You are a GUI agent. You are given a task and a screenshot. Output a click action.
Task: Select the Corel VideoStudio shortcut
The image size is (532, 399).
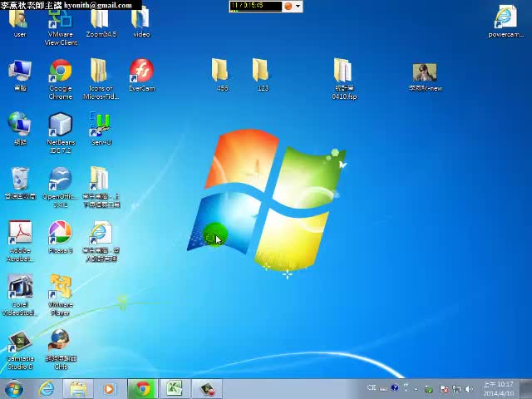19,295
